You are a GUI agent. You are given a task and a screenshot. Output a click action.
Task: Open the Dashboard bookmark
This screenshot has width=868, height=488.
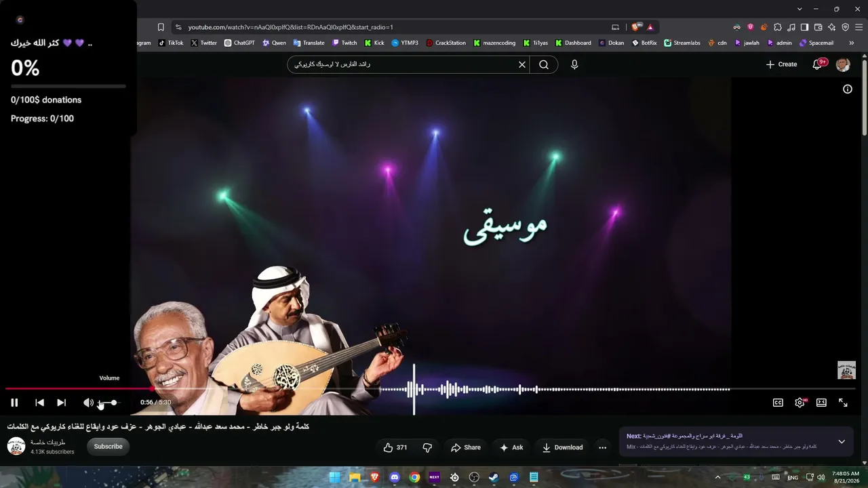(x=573, y=43)
